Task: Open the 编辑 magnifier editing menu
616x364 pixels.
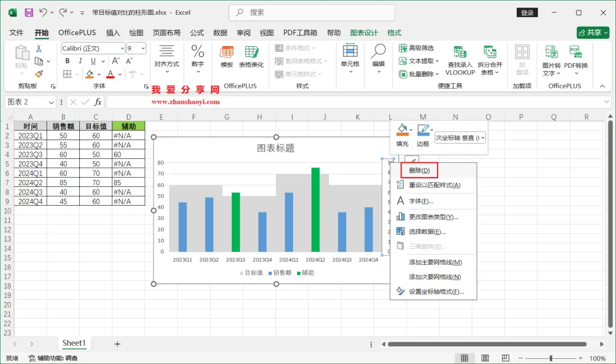Action: click(x=378, y=59)
